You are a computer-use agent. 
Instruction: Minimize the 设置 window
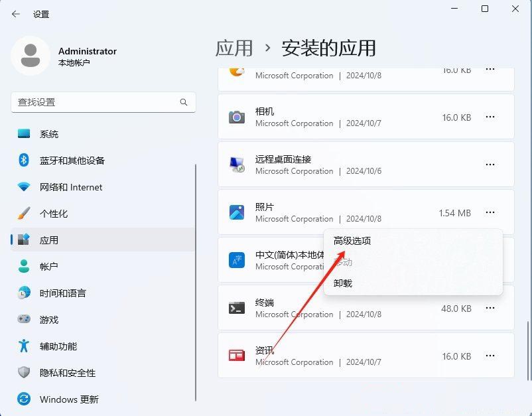click(454, 9)
